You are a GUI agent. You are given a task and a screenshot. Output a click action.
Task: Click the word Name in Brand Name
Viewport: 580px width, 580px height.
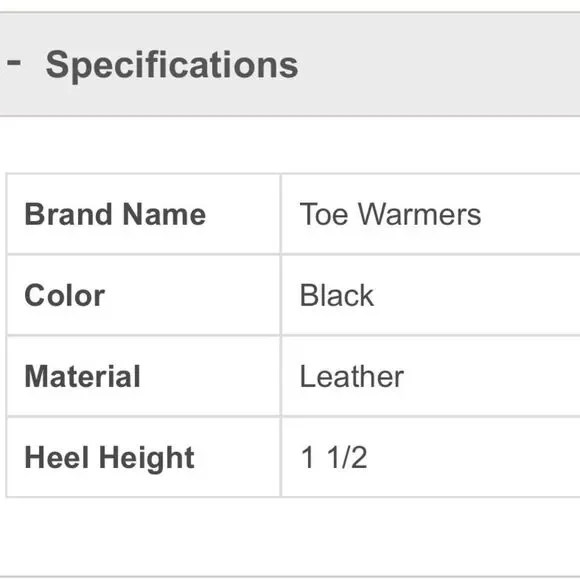[164, 214]
